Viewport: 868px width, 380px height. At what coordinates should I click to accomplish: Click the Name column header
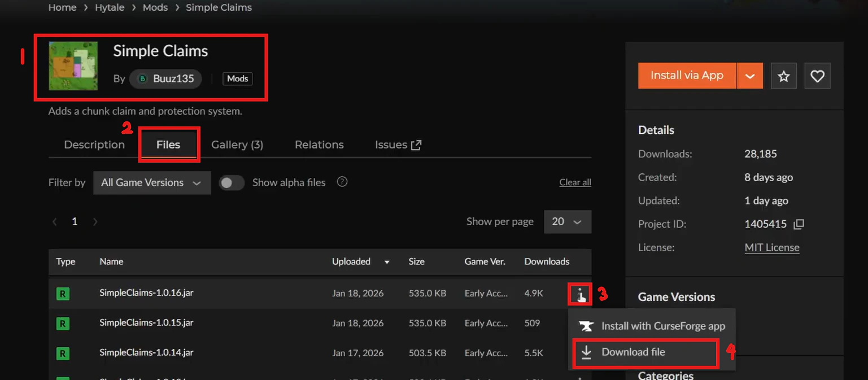coord(111,261)
